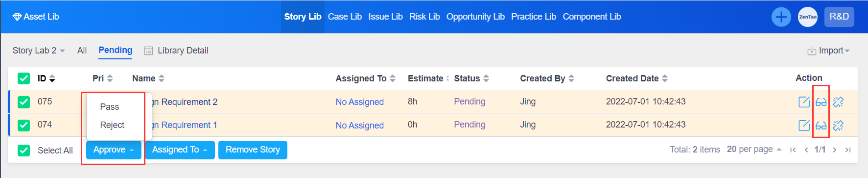Screen dimensions: 868x178
Task: Toggle the Select All checkbox
Action: point(23,151)
